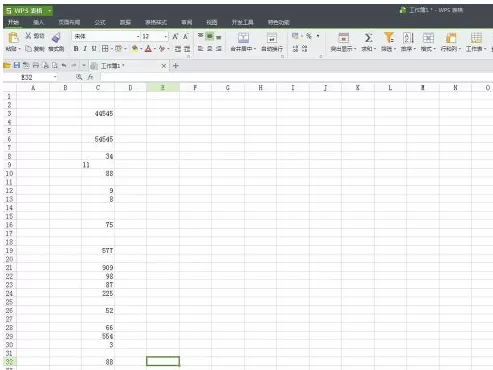Click the Highlight (突出显示) icon
Viewport: 493px width, 370px height.
click(343, 38)
